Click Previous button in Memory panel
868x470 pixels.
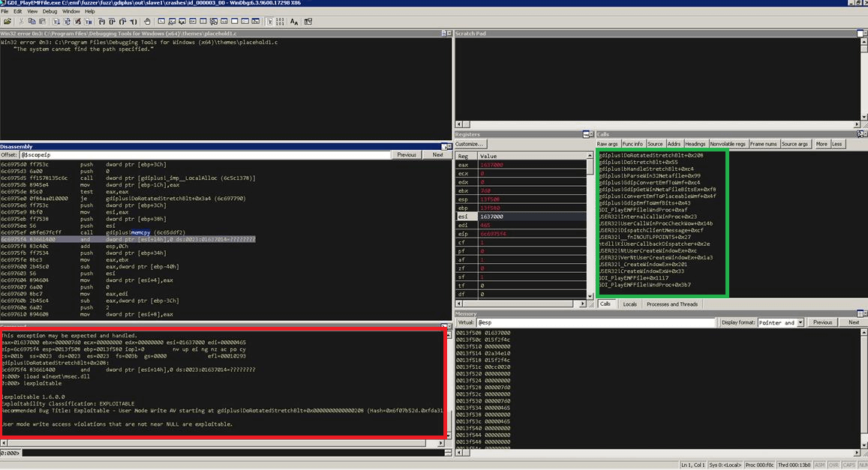coord(822,322)
